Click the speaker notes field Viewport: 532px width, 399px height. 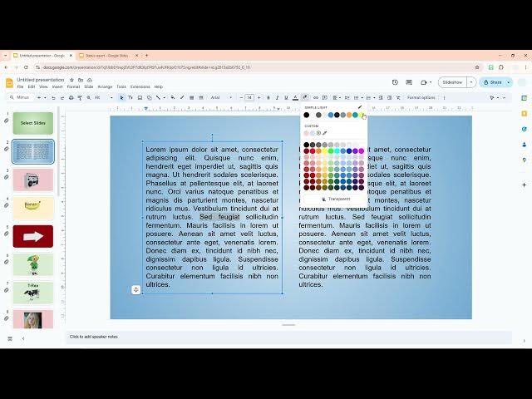coord(288,337)
